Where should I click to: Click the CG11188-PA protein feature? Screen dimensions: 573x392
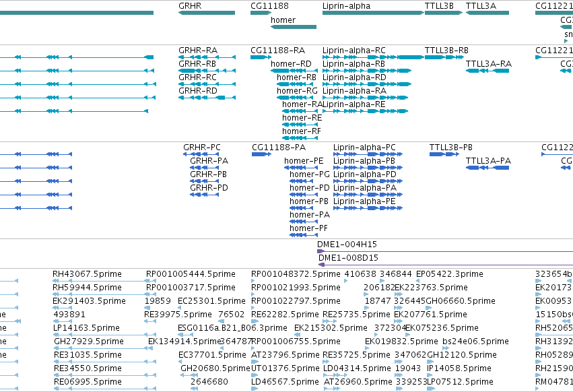point(262,155)
